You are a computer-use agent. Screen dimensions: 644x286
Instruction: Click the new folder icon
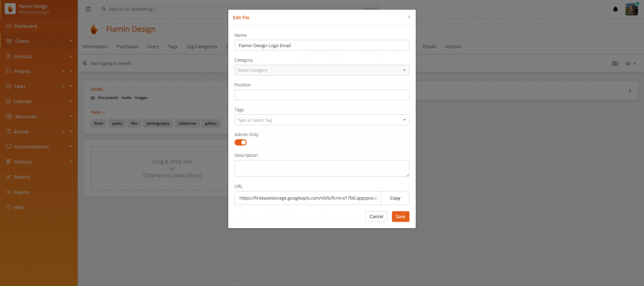pos(615,64)
